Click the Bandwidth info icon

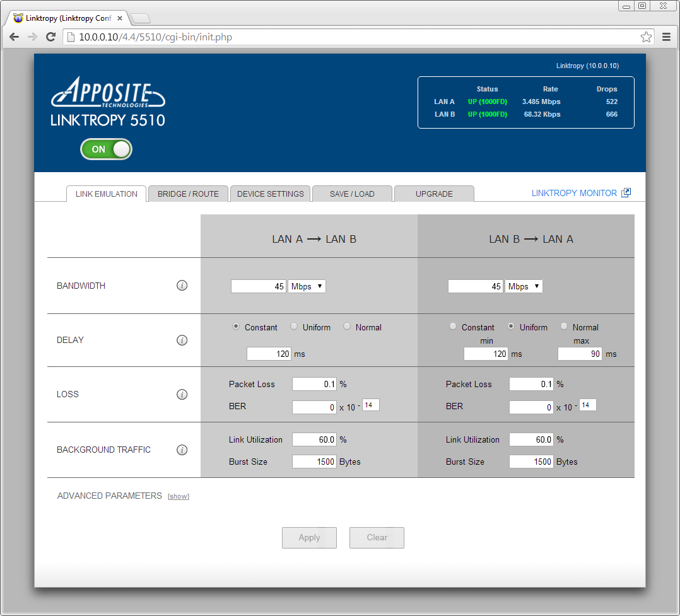(x=182, y=286)
